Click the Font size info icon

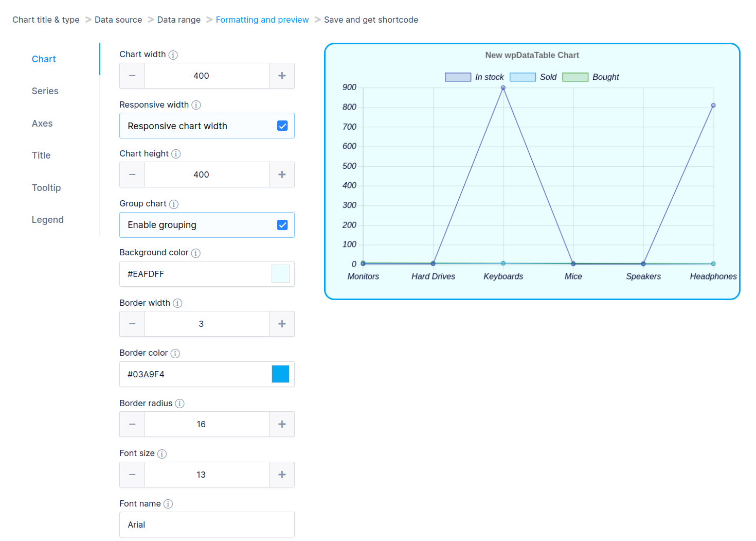point(162,454)
